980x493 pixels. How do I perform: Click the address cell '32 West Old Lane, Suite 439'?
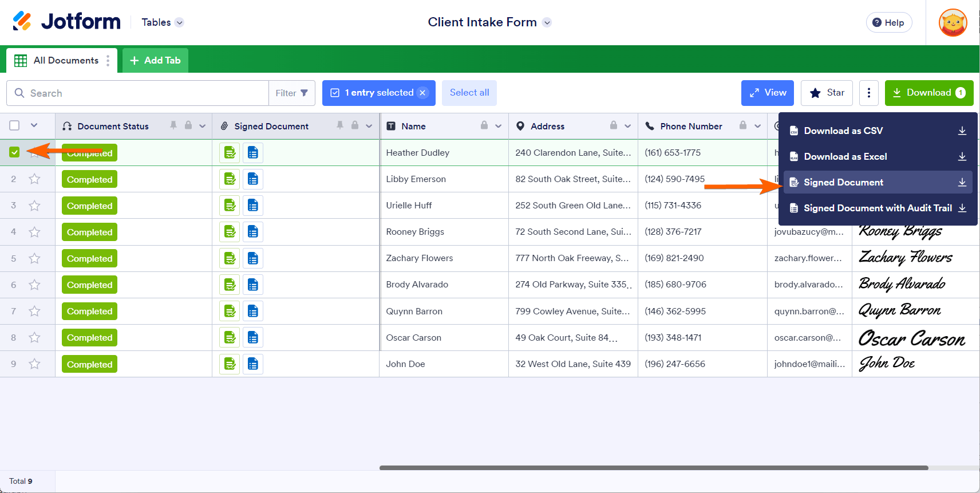tap(572, 364)
